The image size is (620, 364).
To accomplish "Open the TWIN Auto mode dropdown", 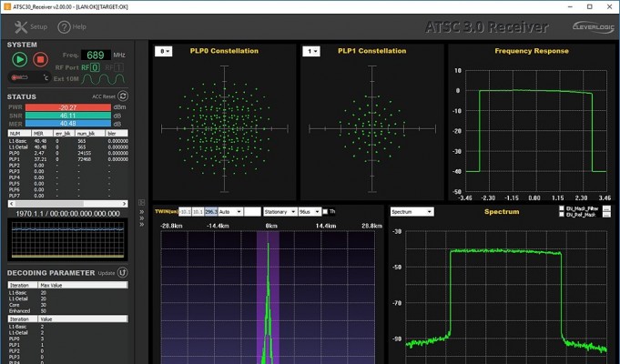I will [230, 212].
